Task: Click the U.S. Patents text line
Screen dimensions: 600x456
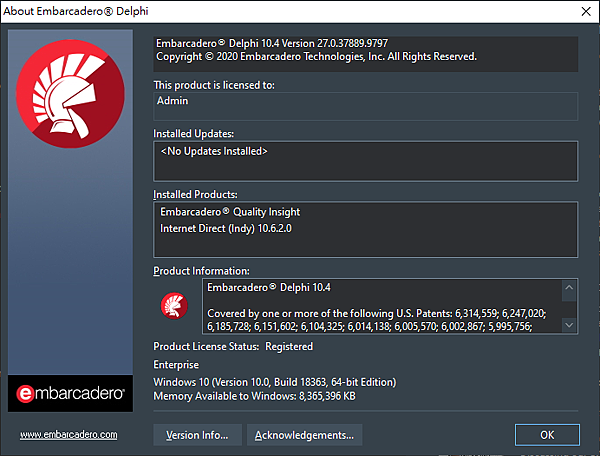Action: 377,313
